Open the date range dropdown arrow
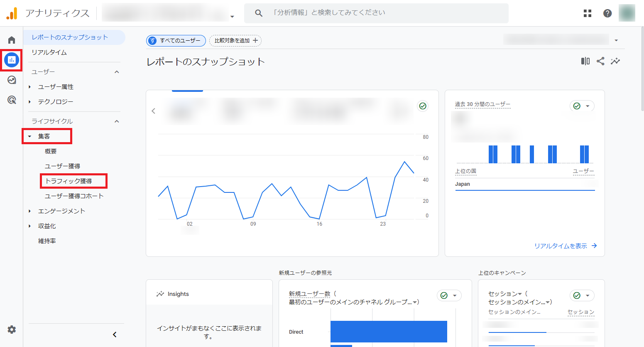The height and width of the screenshot is (347, 644). coord(616,41)
